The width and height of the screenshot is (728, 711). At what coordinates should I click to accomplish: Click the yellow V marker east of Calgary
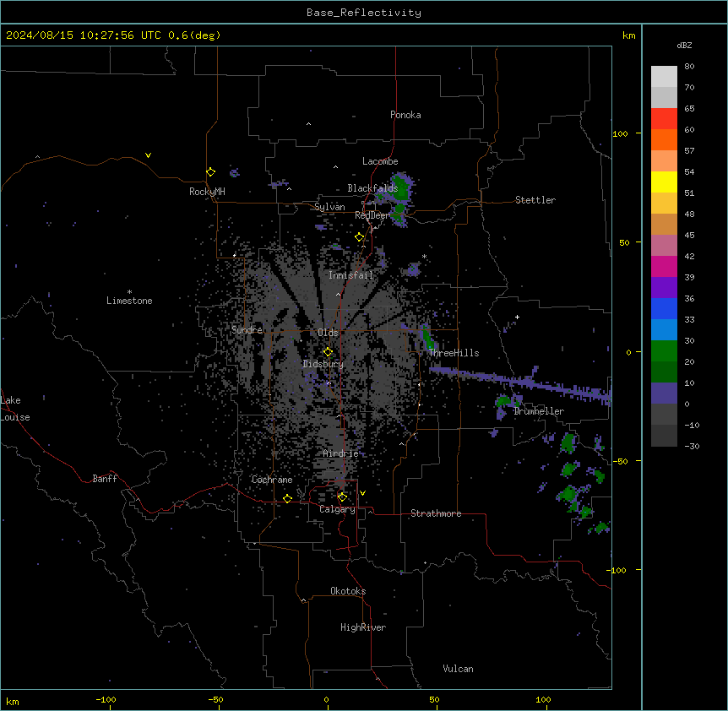362,493
